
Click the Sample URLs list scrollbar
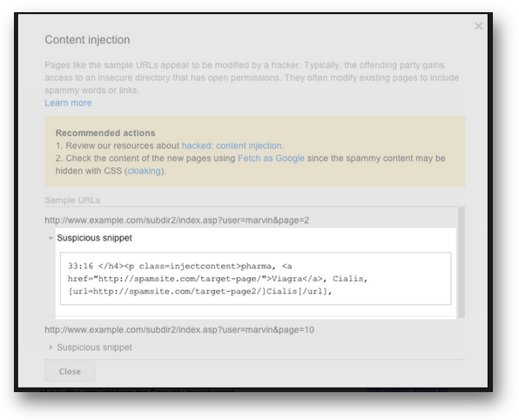461,262
